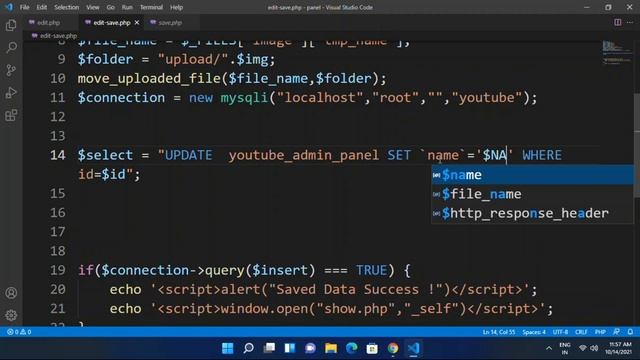
Task: Click the text "move_uploaded_file" on line 10
Action: point(150,78)
